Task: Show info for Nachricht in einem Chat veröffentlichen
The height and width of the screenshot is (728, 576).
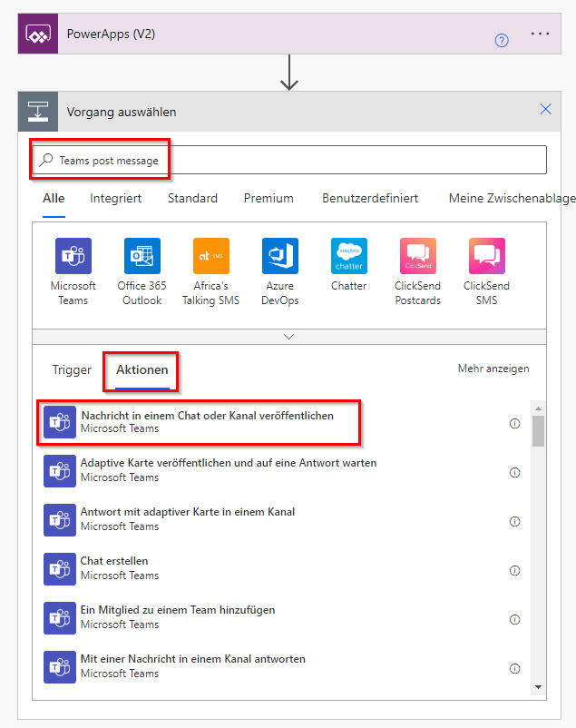Action: point(514,423)
